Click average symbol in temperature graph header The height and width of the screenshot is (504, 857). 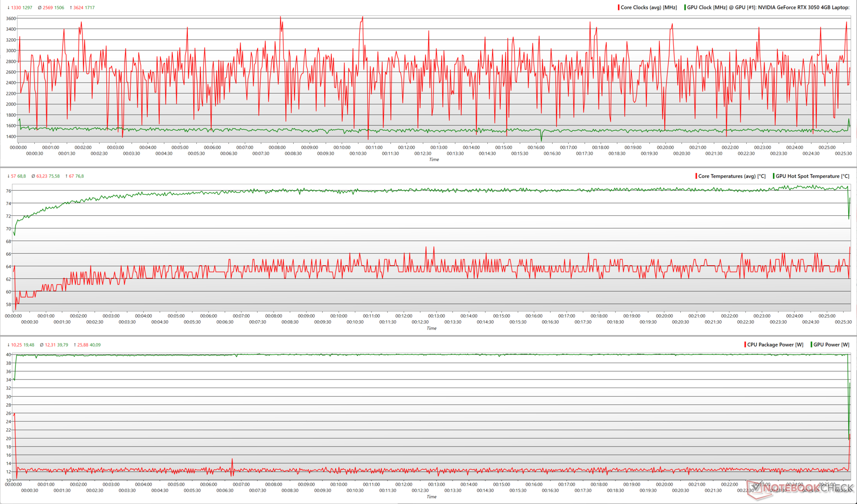pyautogui.click(x=33, y=176)
